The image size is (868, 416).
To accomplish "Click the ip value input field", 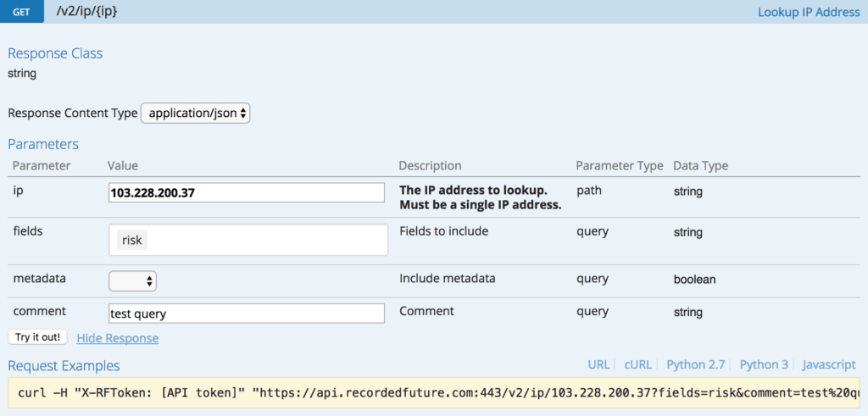I will click(x=247, y=192).
